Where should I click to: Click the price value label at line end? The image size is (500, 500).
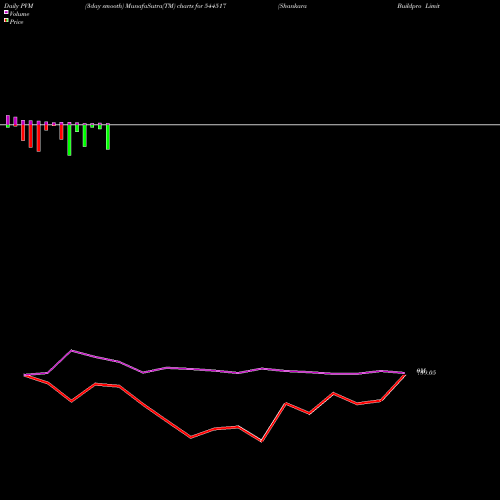426,372
